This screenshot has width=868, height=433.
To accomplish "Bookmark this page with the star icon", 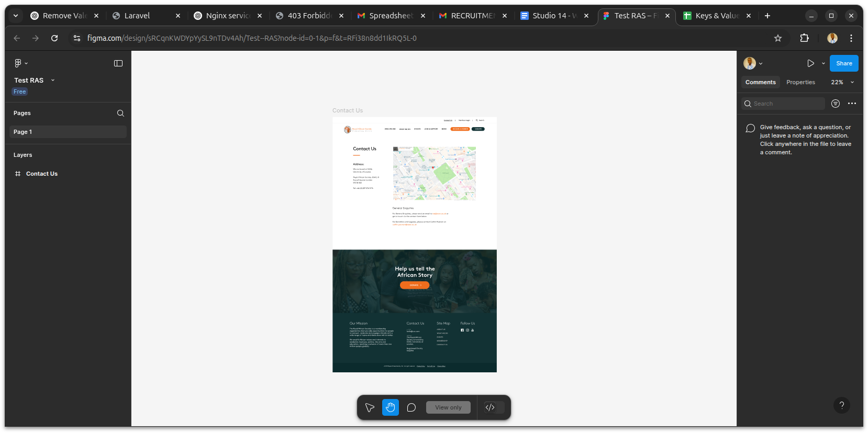I will tap(778, 38).
